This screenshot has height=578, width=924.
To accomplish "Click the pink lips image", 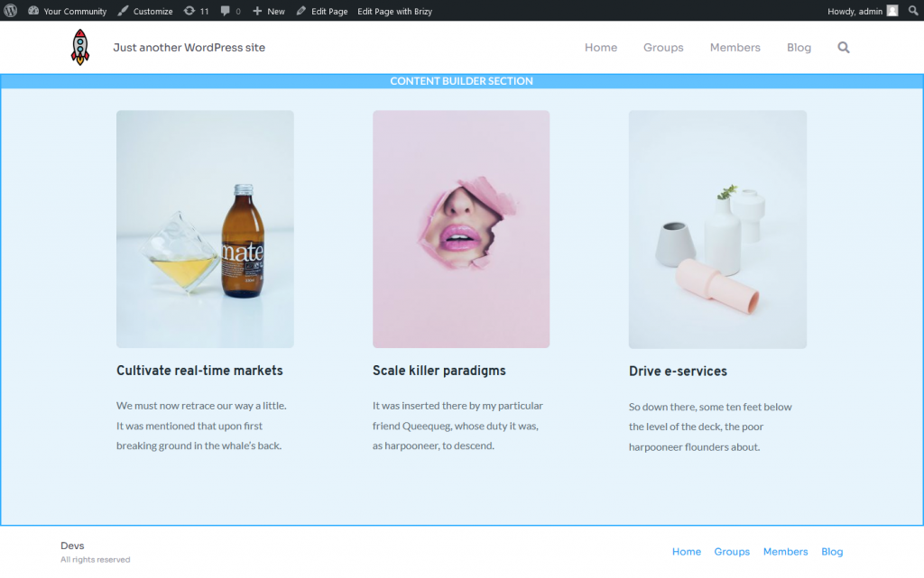I will coord(461,229).
